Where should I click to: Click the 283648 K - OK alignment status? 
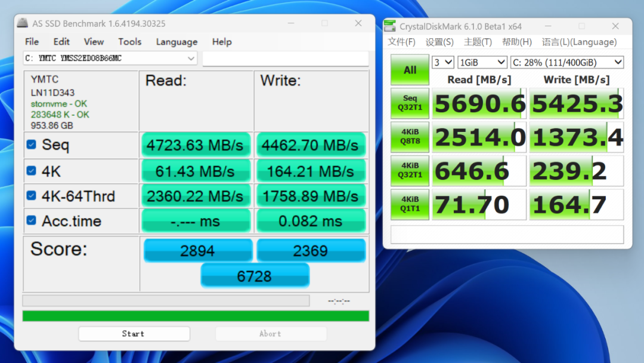pos(60,114)
